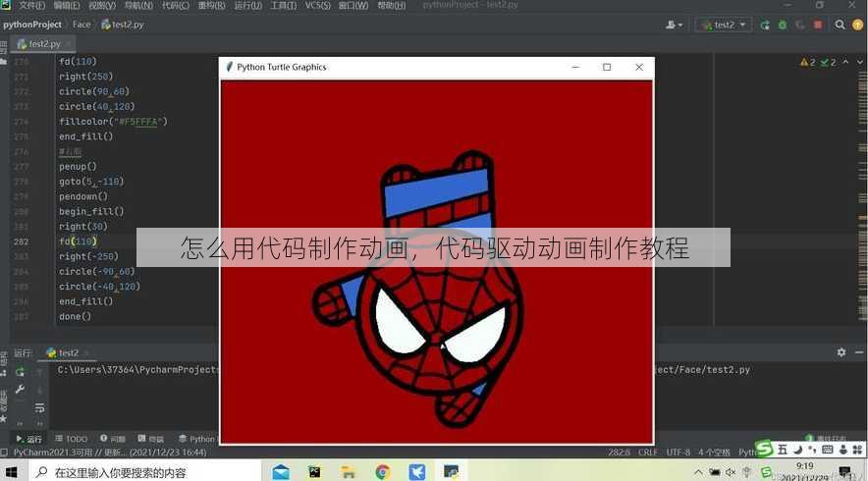868x481 pixels.
Task: Click code line done()
Action: click(x=75, y=317)
